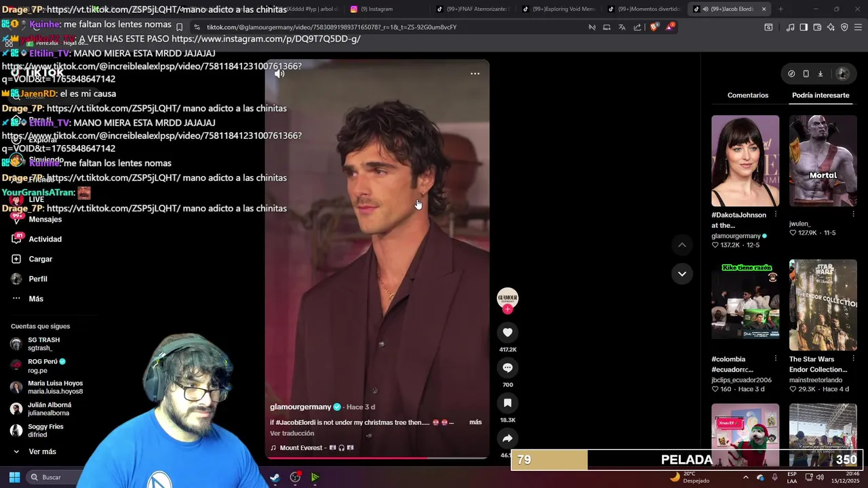Open options for jwulen_ video card
The image size is (868, 488).
pyautogui.click(x=853, y=214)
